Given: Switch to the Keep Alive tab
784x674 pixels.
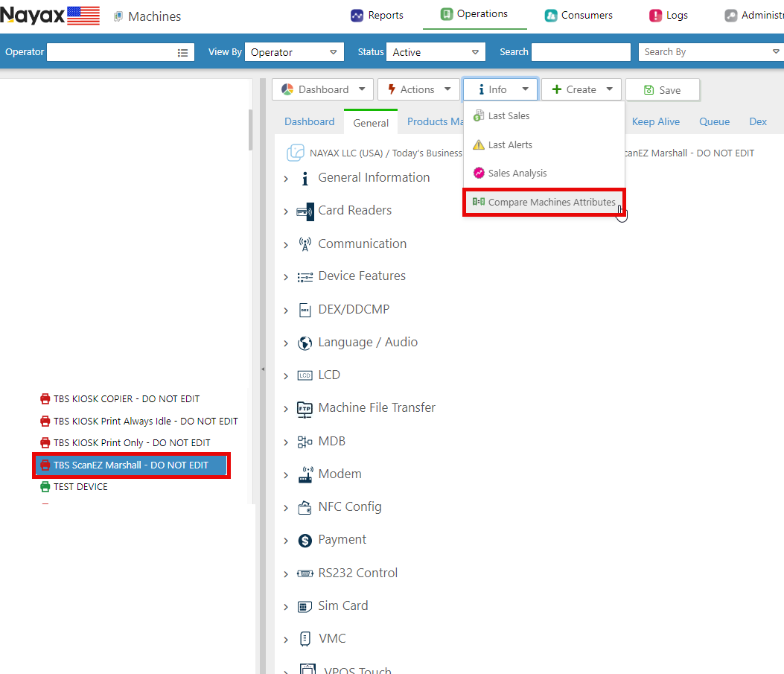Looking at the screenshot, I should (x=655, y=121).
